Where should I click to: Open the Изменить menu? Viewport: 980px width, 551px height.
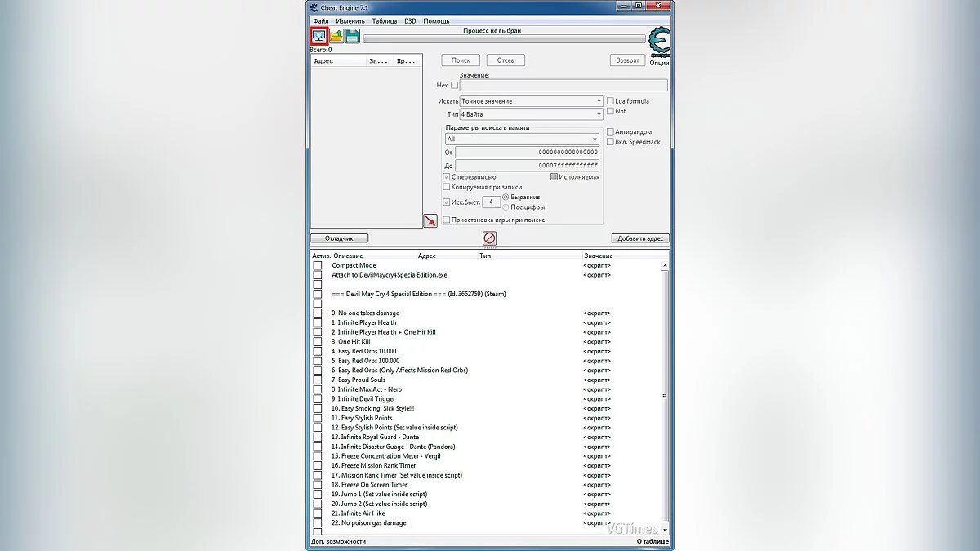[x=350, y=20]
